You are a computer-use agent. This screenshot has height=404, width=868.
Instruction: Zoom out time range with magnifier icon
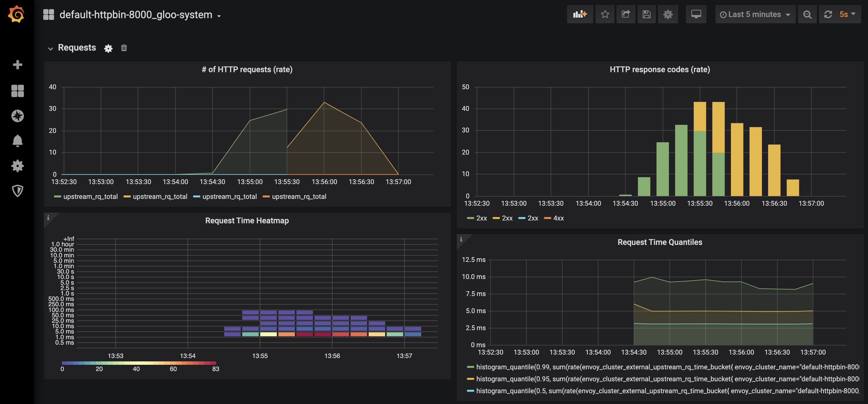coord(807,14)
